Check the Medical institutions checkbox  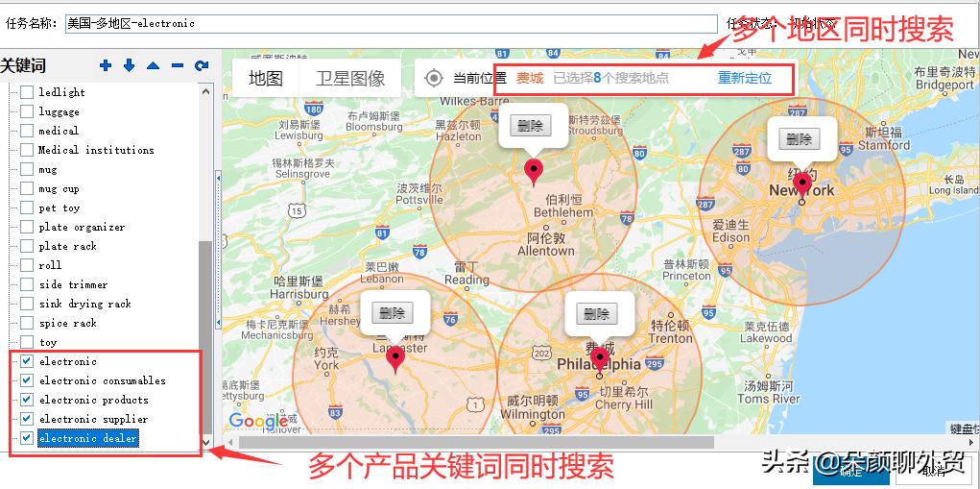(27, 150)
